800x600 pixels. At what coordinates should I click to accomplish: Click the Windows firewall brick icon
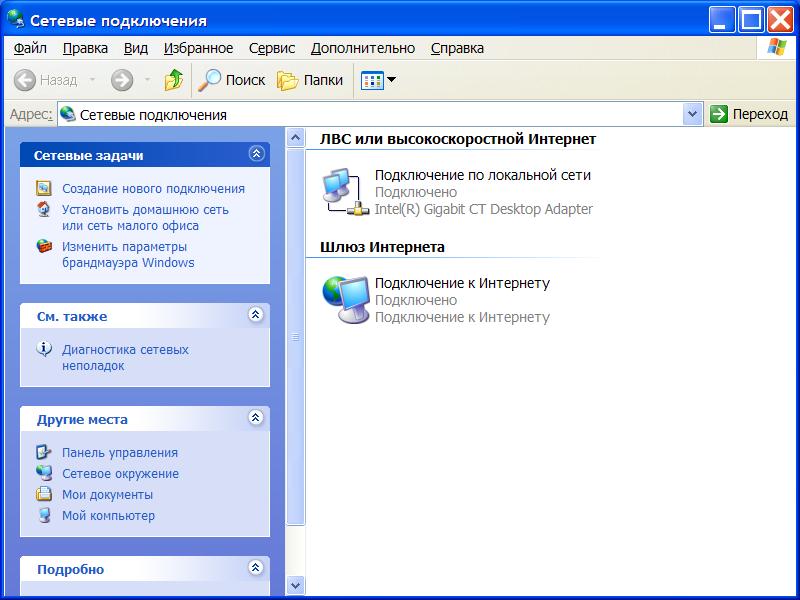click(44, 246)
